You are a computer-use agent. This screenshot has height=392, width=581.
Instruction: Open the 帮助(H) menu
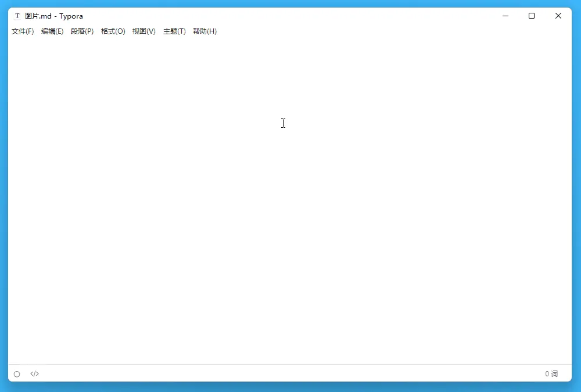[205, 31]
